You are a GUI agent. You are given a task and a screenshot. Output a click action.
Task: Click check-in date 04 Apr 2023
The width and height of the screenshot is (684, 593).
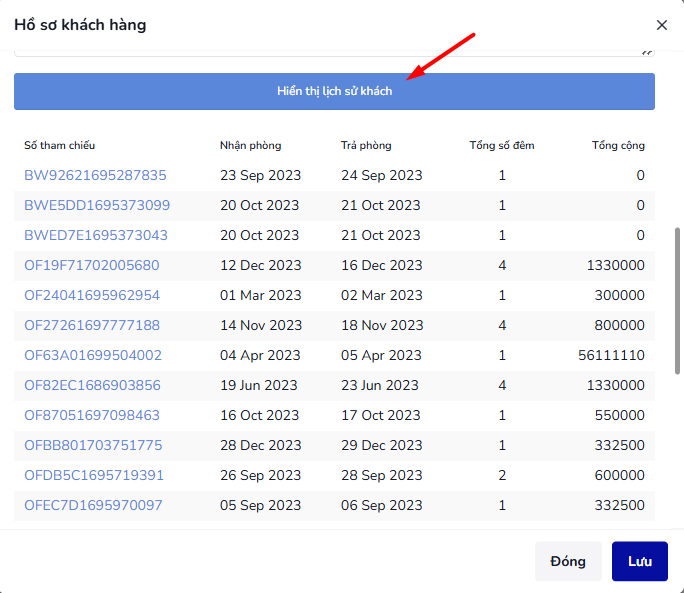pyautogui.click(x=260, y=355)
